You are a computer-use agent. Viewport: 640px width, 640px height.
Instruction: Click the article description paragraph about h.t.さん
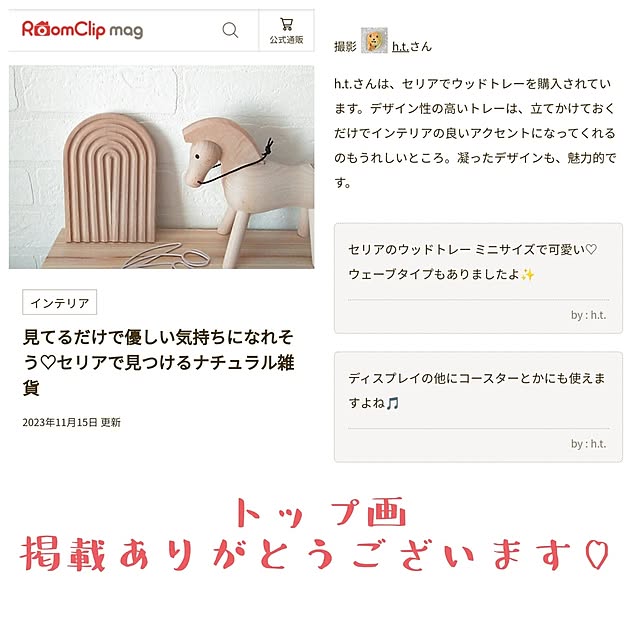click(475, 133)
